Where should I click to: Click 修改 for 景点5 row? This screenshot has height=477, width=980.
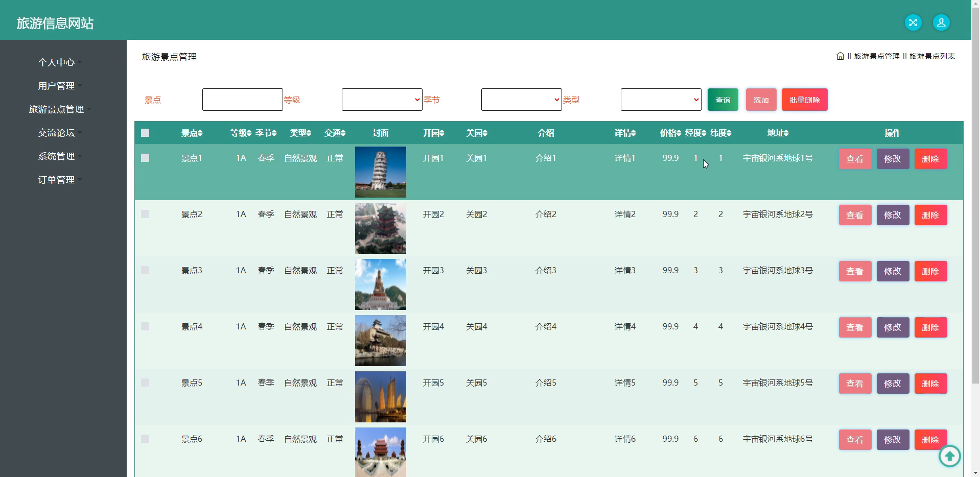893,384
